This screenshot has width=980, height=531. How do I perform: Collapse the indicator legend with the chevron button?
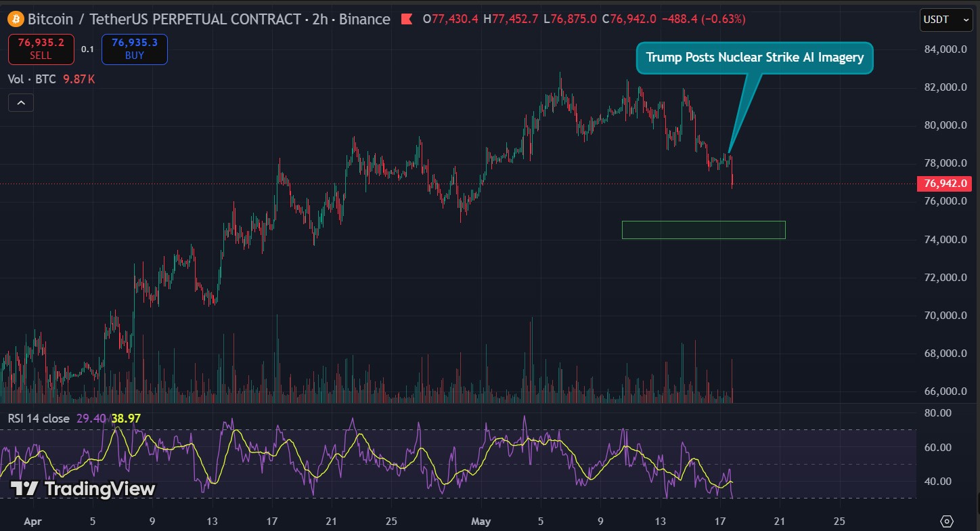[21, 103]
